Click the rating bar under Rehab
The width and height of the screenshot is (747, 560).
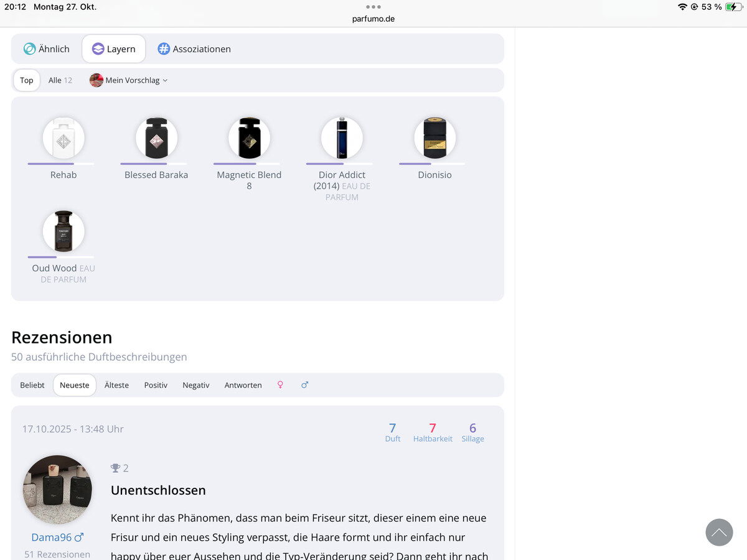coord(60,164)
